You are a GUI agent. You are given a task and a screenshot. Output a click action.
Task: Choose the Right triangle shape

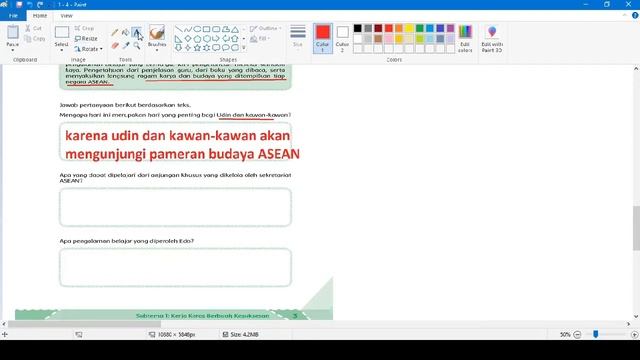[178, 39]
